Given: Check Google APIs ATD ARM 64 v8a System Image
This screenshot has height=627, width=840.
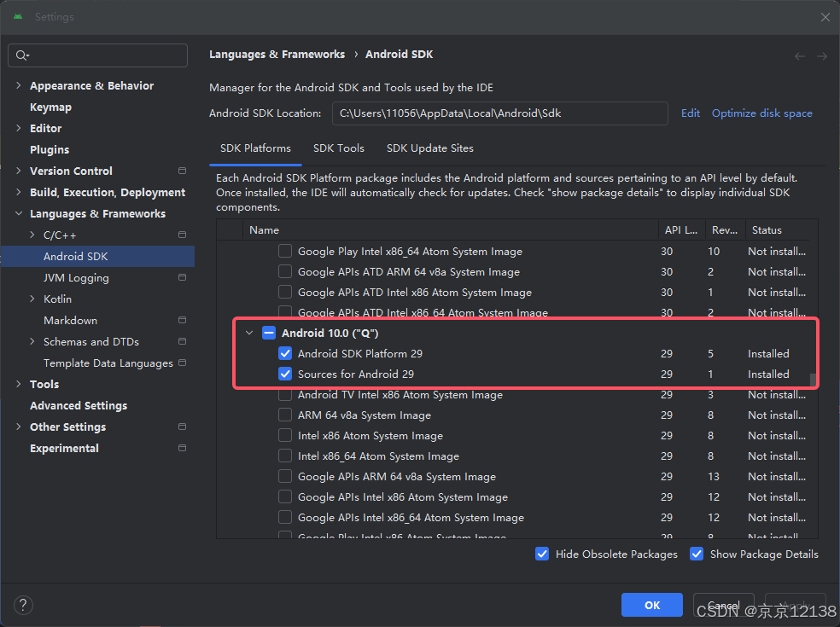Looking at the screenshot, I should (285, 271).
